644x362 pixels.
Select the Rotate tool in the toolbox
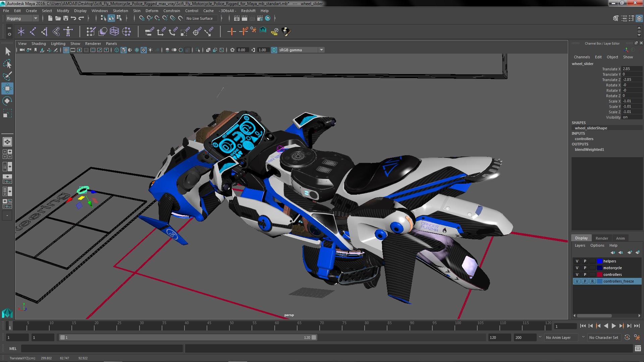7,101
